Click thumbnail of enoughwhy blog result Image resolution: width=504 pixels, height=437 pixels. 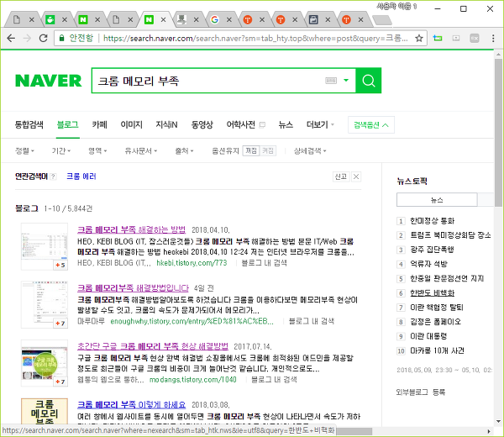[x=45, y=304]
